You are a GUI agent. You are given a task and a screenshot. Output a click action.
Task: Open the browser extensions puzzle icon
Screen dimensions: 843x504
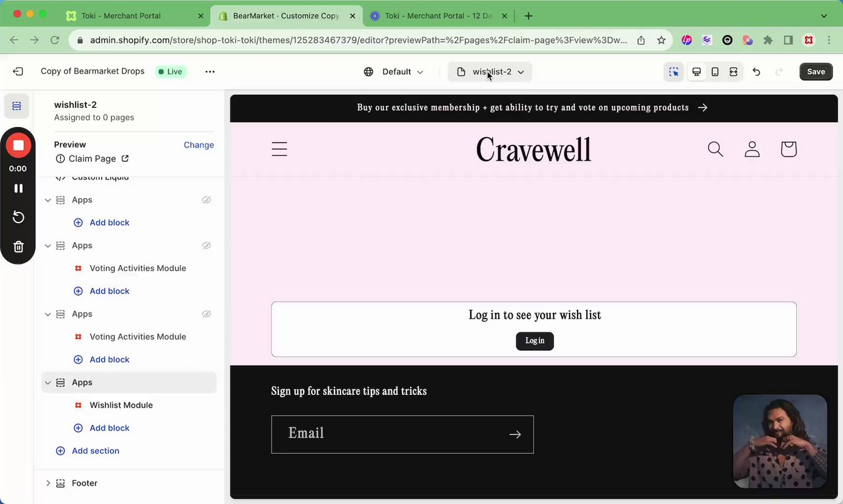coord(768,40)
